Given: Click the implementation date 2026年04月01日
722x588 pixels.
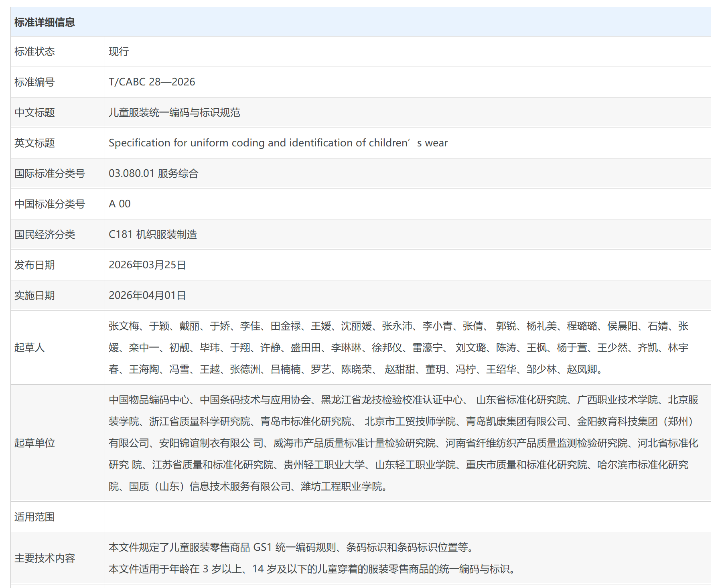Looking at the screenshot, I should pos(147,296).
